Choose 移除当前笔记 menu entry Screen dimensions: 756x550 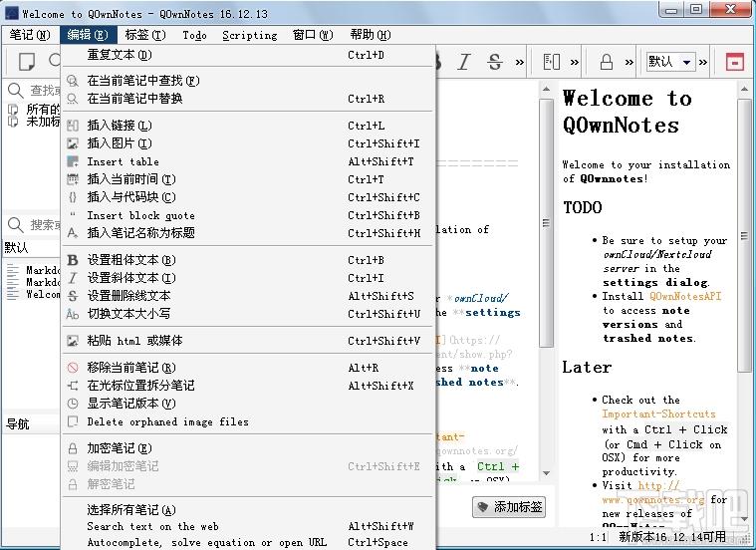tap(248, 368)
